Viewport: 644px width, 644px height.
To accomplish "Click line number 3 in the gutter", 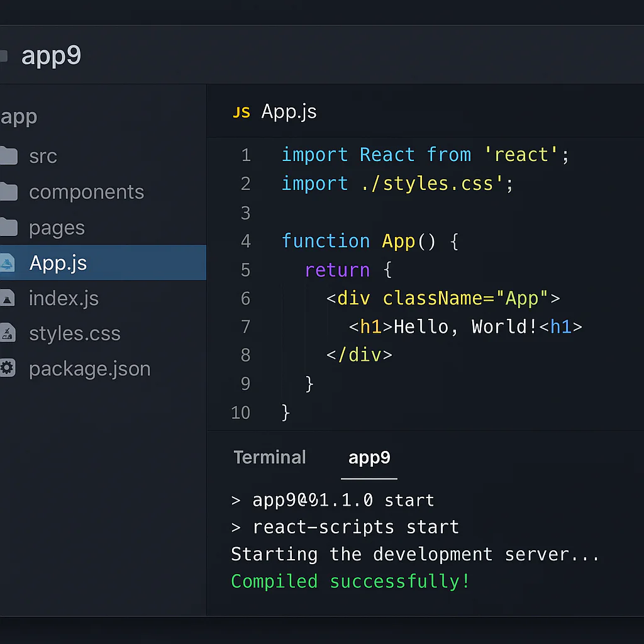I will click(246, 213).
